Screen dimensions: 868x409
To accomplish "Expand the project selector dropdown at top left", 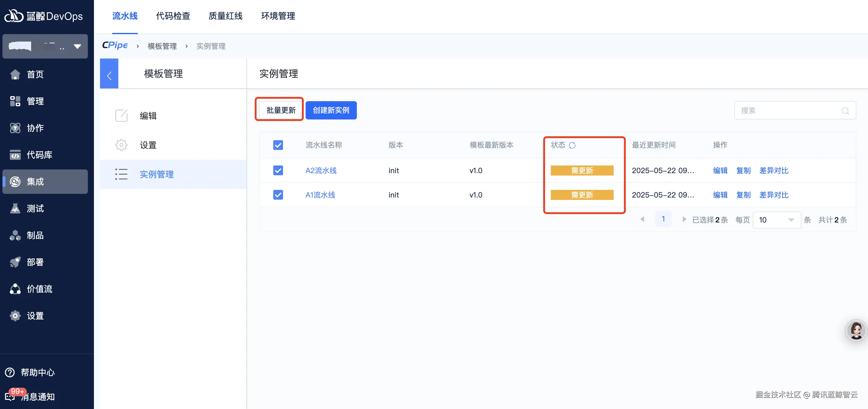I will pyautogui.click(x=77, y=46).
